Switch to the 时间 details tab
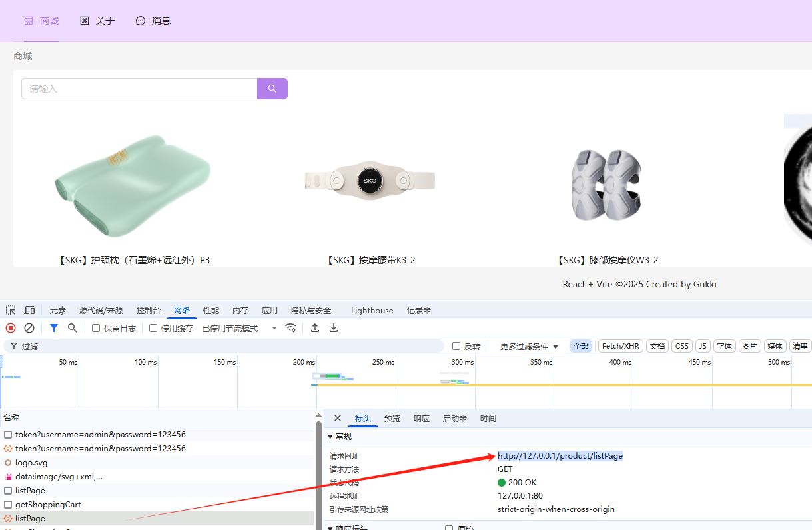The height and width of the screenshot is (530, 812). pyautogui.click(x=488, y=418)
